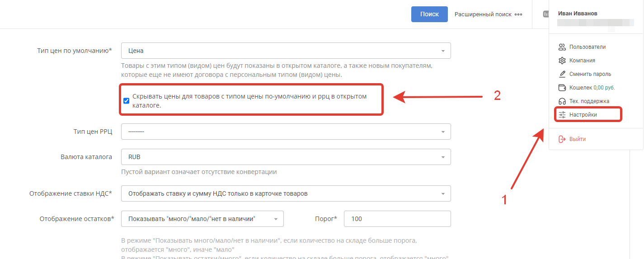The width and height of the screenshot is (644, 259).
Task: Open the Тип цен по умолчанию dropdown
Action: [286, 51]
